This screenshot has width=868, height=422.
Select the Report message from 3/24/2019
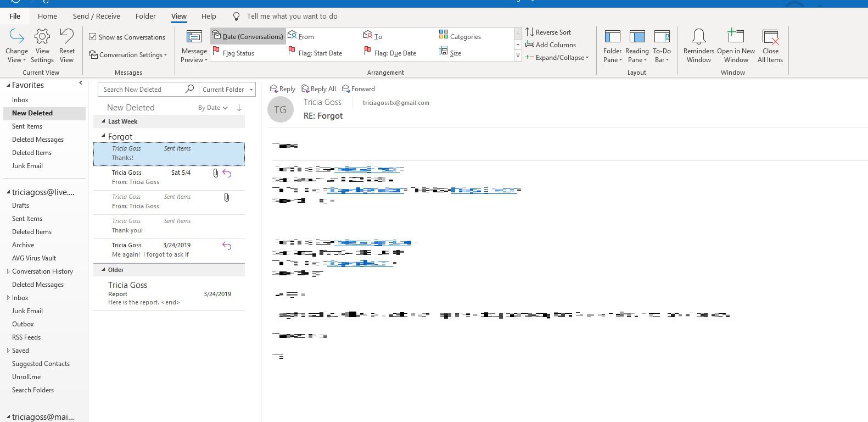click(x=169, y=293)
